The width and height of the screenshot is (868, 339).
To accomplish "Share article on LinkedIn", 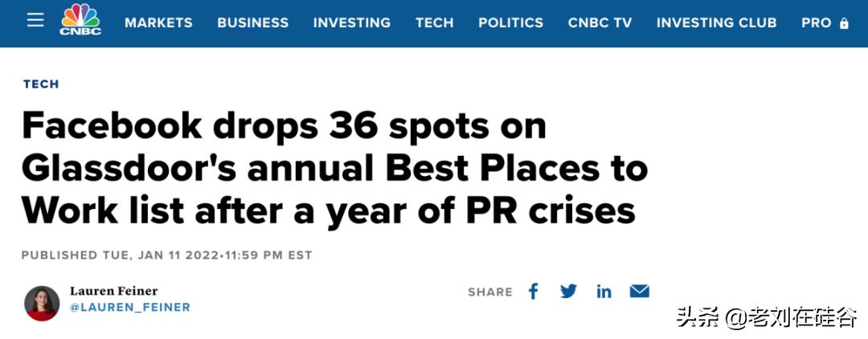I will tap(604, 292).
